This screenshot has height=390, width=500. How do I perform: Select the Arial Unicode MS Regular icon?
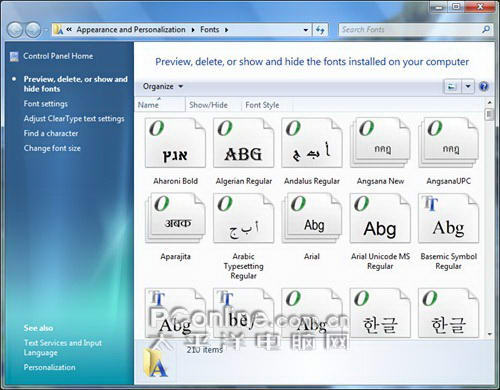point(380,218)
